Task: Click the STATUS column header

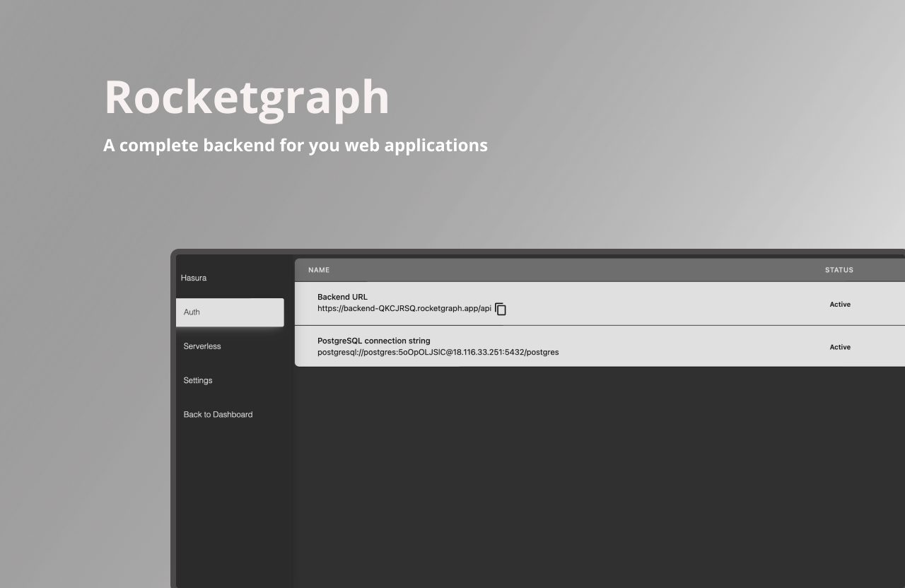Action: [839, 270]
